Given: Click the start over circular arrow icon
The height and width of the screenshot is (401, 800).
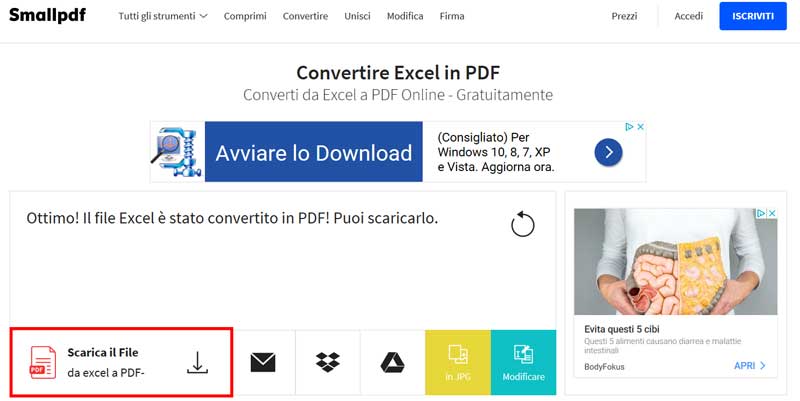Looking at the screenshot, I should click(522, 223).
